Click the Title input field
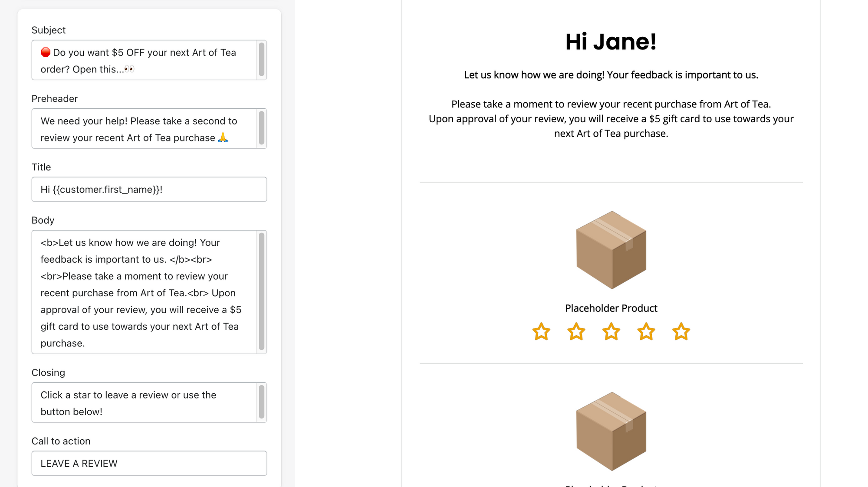Viewport: 868px width, 487px height. [x=149, y=190]
